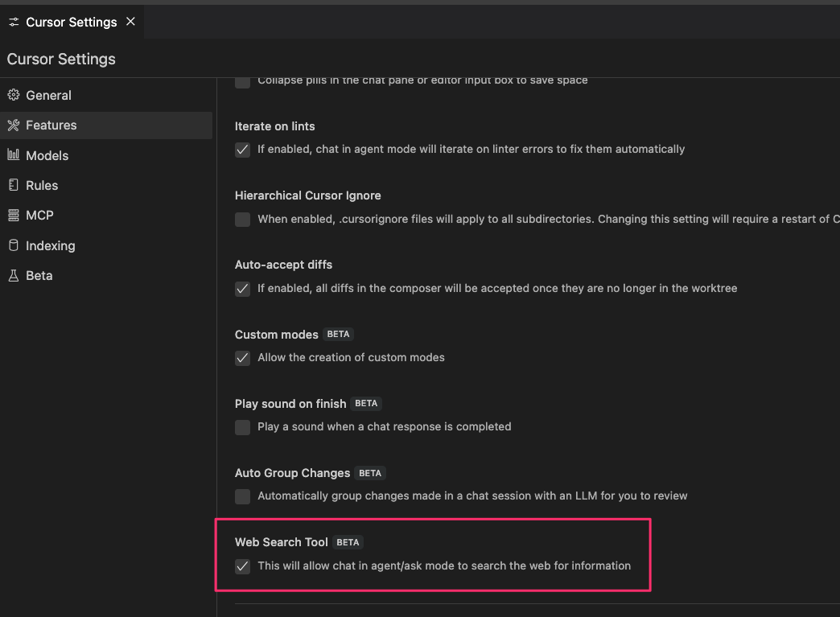Toggle the Collapse pills checkbox
The height and width of the screenshot is (617, 840).
[243, 83]
